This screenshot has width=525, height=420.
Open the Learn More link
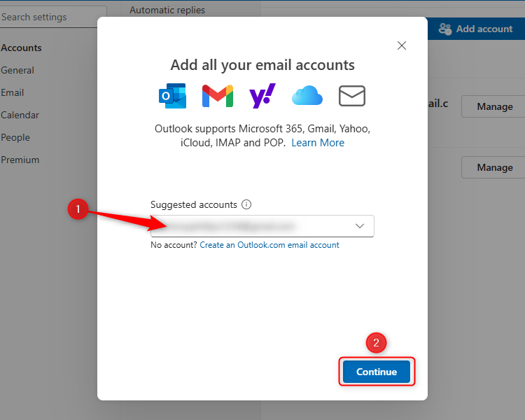[318, 143]
